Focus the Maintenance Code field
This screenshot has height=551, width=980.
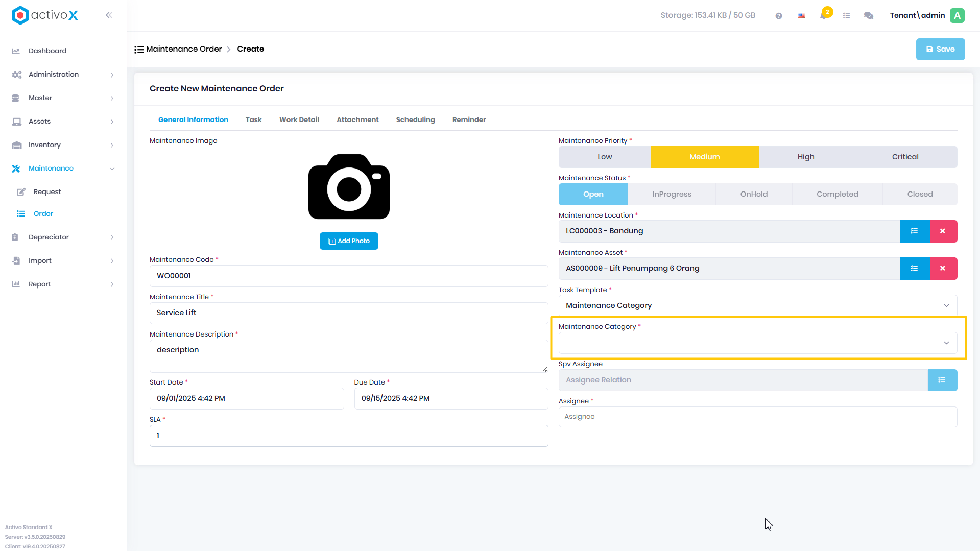[349, 276]
